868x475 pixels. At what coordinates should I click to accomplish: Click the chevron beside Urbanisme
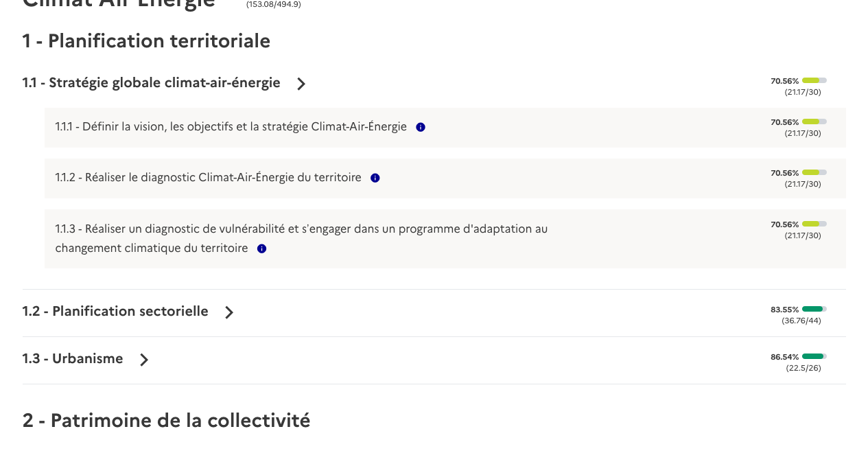(x=143, y=360)
